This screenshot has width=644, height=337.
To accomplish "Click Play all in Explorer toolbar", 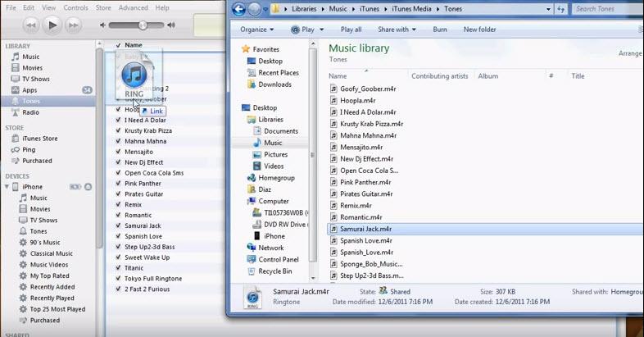I will click(x=351, y=30).
